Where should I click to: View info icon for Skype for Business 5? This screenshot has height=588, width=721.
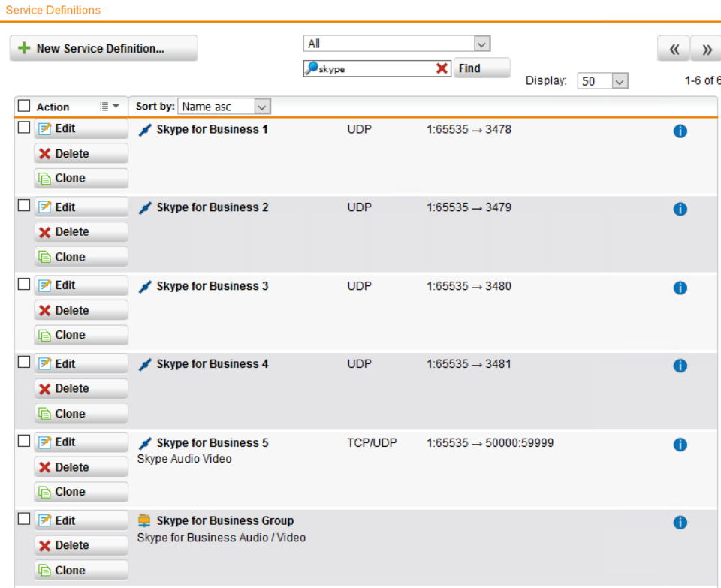coord(680,445)
